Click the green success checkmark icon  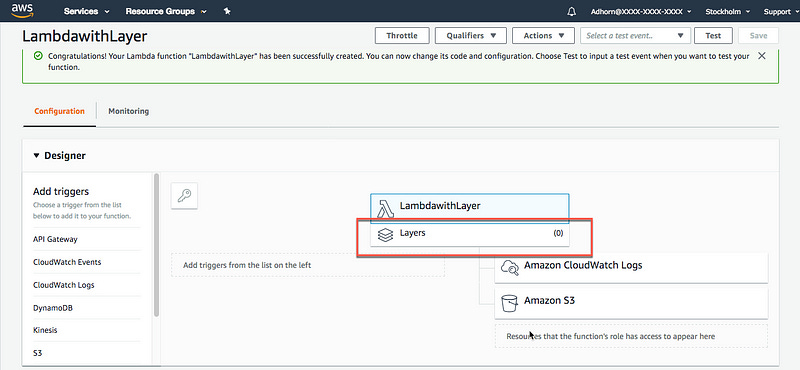(x=38, y=56)
